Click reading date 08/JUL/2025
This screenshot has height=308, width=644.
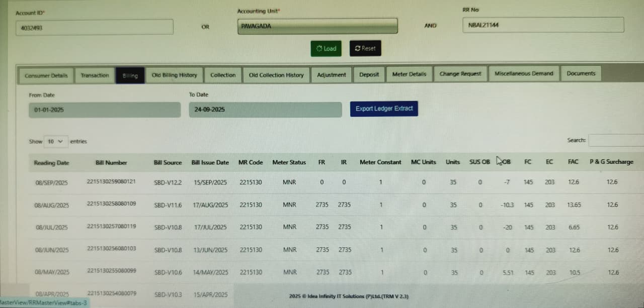point(51,228)
